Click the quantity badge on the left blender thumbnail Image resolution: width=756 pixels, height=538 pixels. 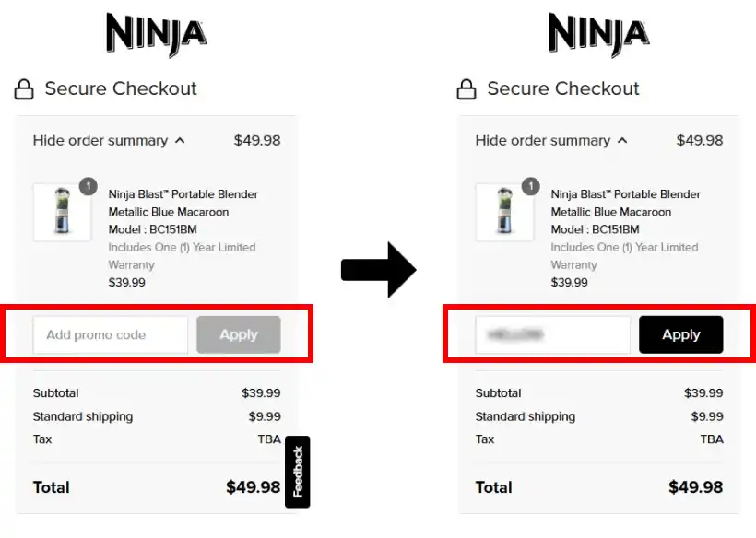(x=89, y=186)
